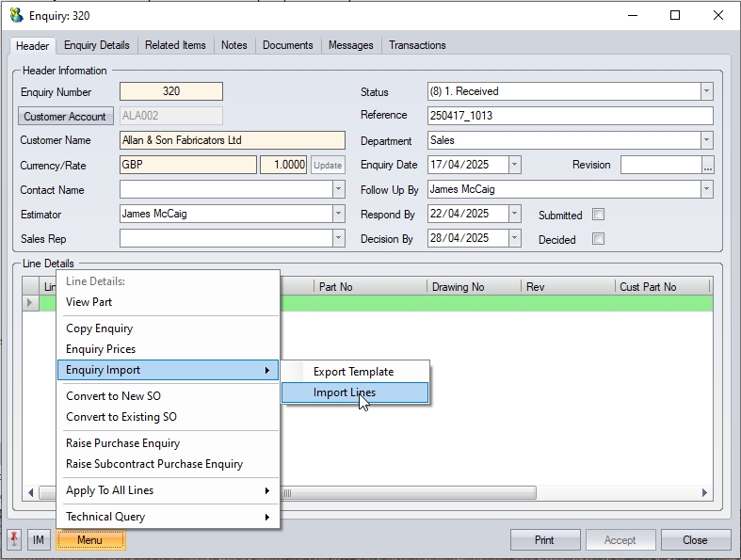Screen dimensions: 741x560
Task: Tick the Decided checkbox
Action: (598, 239)
